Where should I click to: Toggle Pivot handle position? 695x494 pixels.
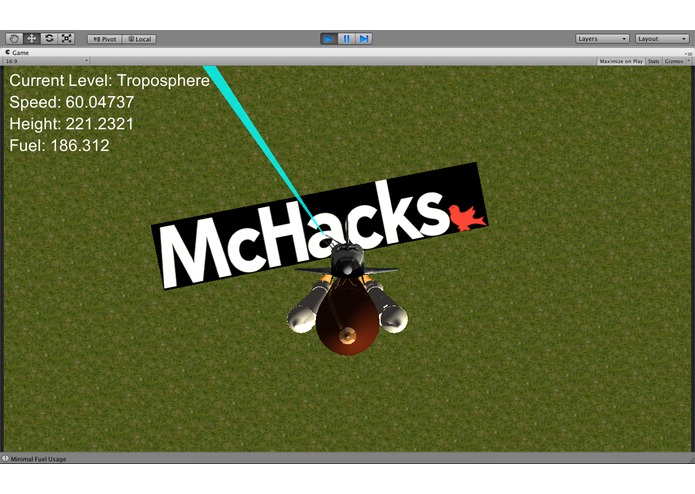105,39
